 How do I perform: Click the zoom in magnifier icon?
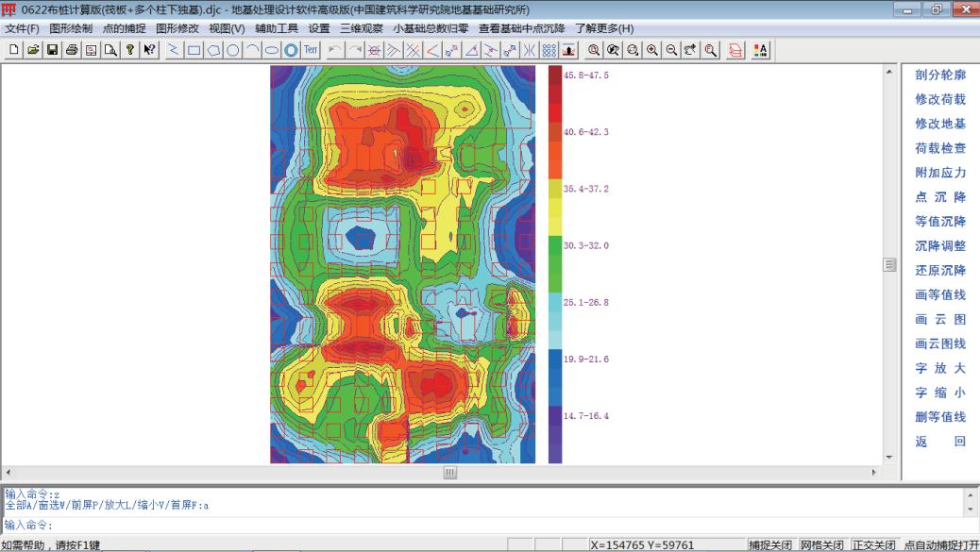652,50
